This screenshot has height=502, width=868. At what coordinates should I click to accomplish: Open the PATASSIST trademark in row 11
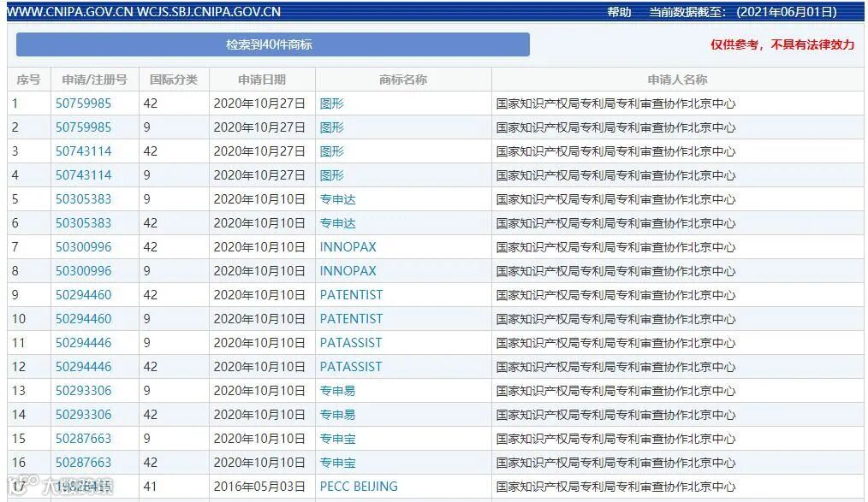[350, 343]
